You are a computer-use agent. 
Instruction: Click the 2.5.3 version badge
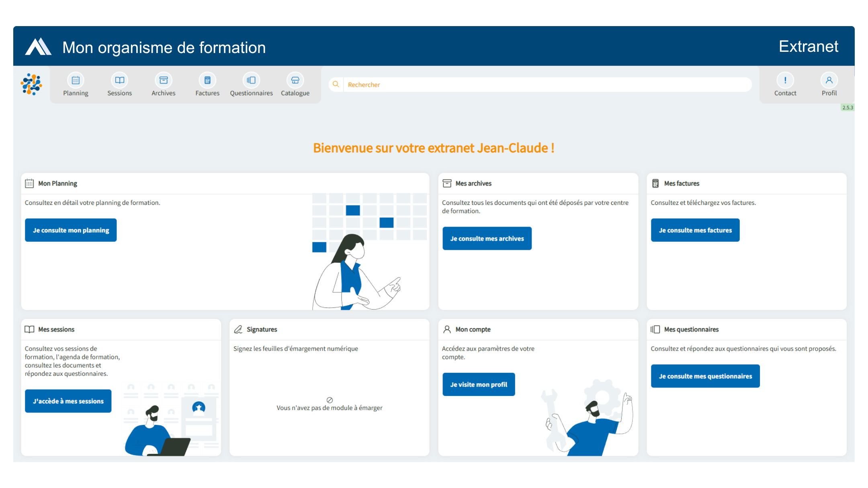pyautogui.click(x=848, y=108)
